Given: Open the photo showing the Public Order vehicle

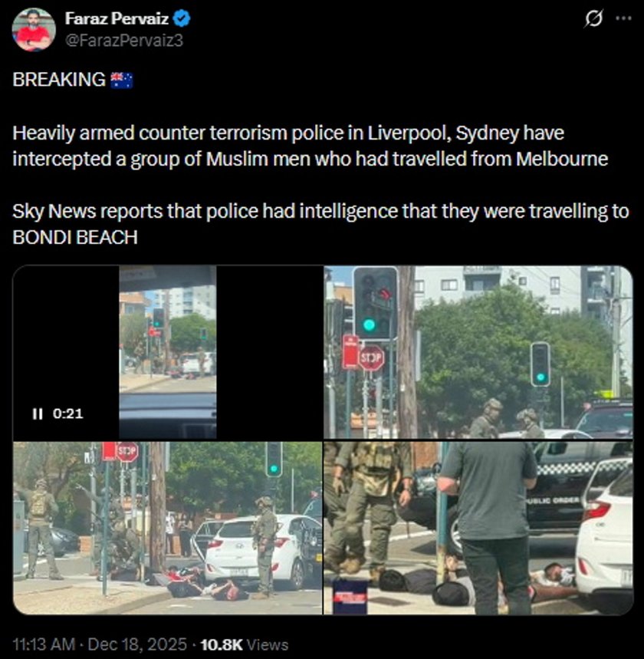Looking at the screenshot, I should coord(478,528).
